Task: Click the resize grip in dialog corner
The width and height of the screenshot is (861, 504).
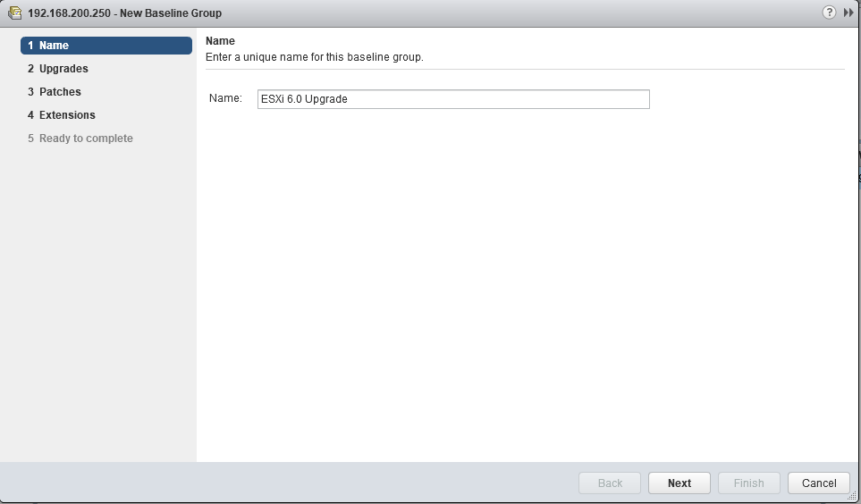Action: (852, 495)
